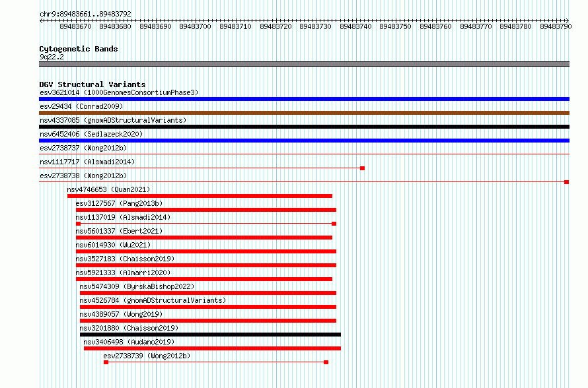The image size is (588, 388).
Task: Click the right arrow end of the ruler
Action: [x=568, y=20]
